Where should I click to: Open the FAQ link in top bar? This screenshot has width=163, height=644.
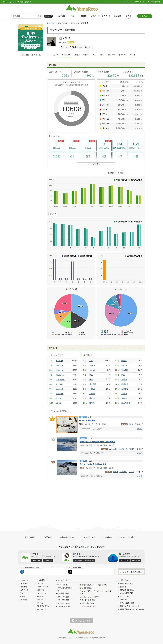(x=127, y=2)
